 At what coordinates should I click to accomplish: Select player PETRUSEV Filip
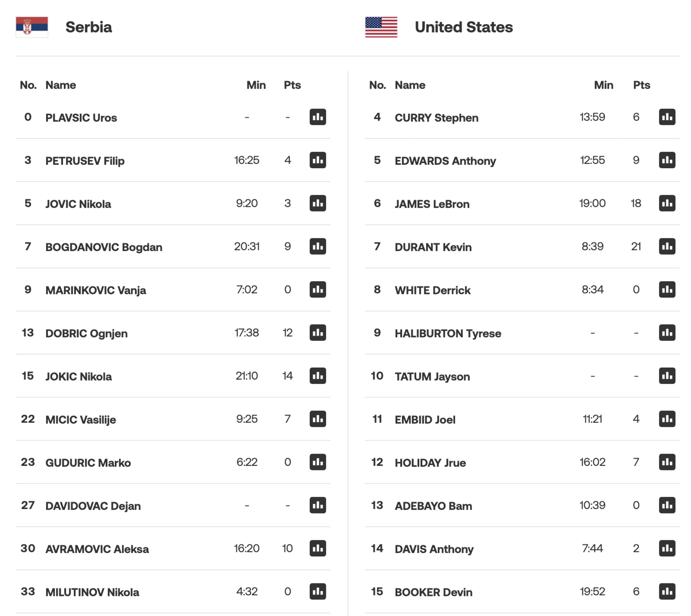point(85,161)
